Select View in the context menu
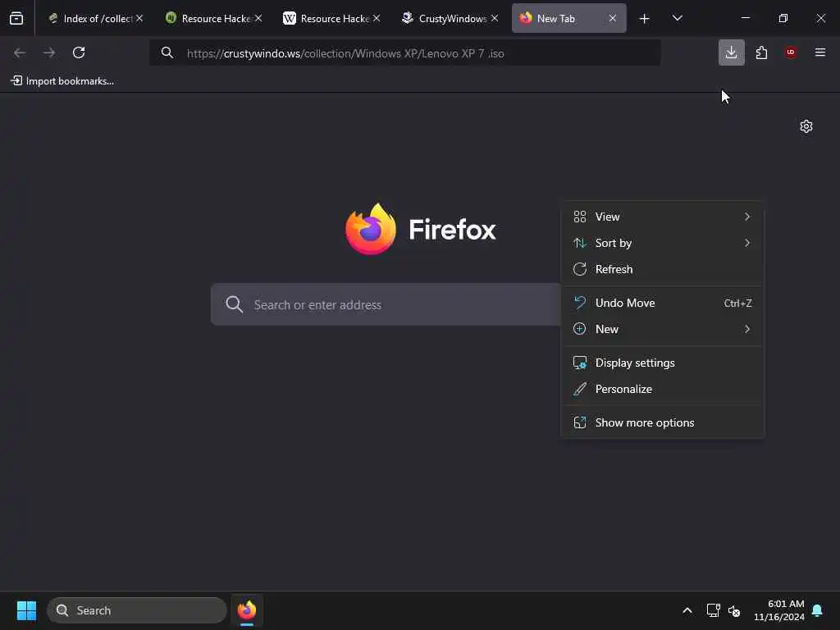Image resolution: width=840 pixels, height=630 pixels. (x=662, y=217)
